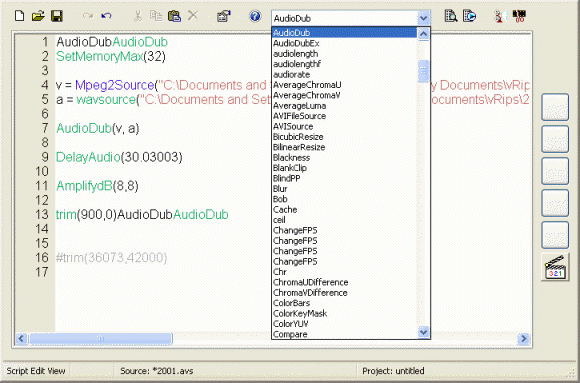The height and width of the screenshot is (383, 580).
Task: Click the down arrow of the list scrollbar
Action: [424, 332]
